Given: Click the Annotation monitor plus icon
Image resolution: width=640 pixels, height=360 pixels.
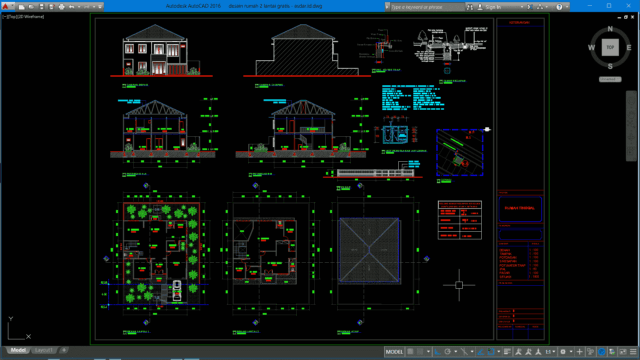Looking at the screenshot, I should tap(579, 352).
